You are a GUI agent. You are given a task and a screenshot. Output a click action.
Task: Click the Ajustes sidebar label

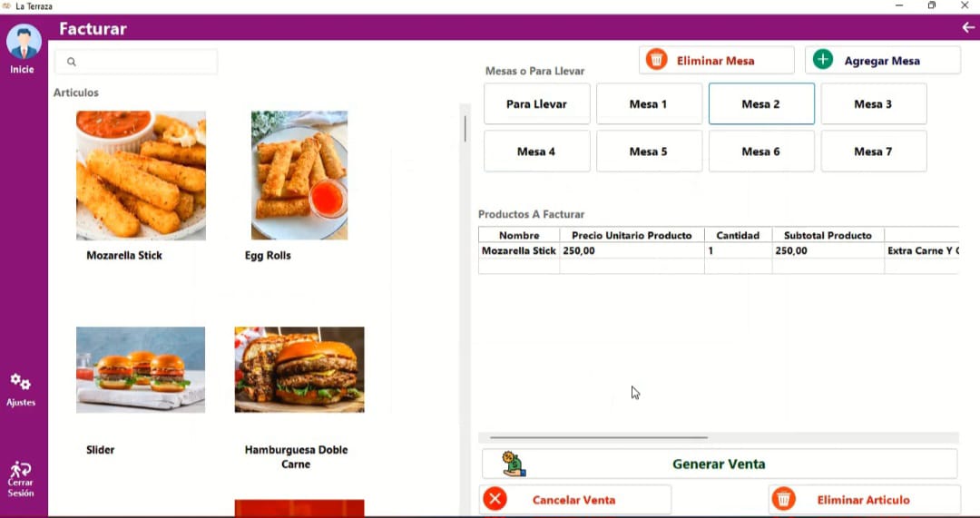[x=21, y=403]
